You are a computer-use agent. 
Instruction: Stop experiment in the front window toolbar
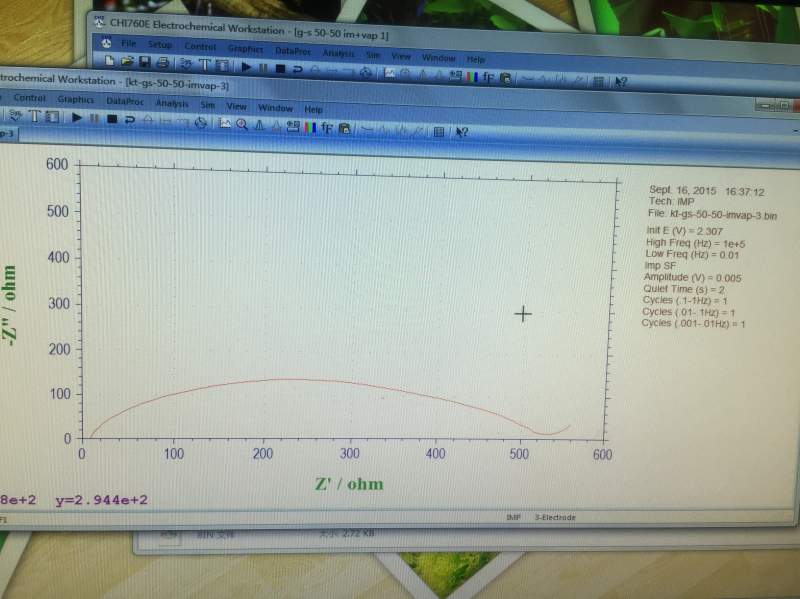click(112, 119)
